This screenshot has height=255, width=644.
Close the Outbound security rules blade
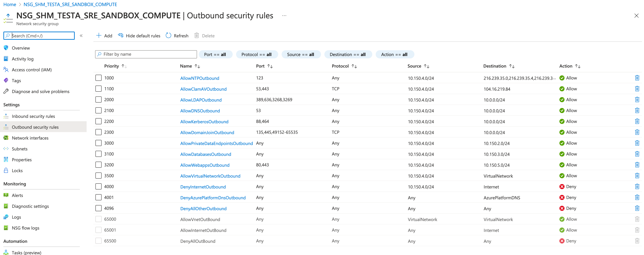tap(636, 16)
